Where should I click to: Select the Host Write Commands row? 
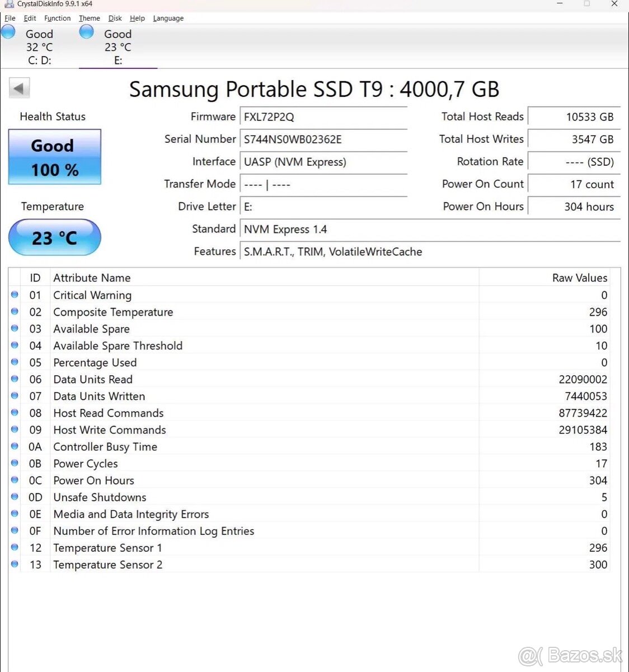[309, 430]
